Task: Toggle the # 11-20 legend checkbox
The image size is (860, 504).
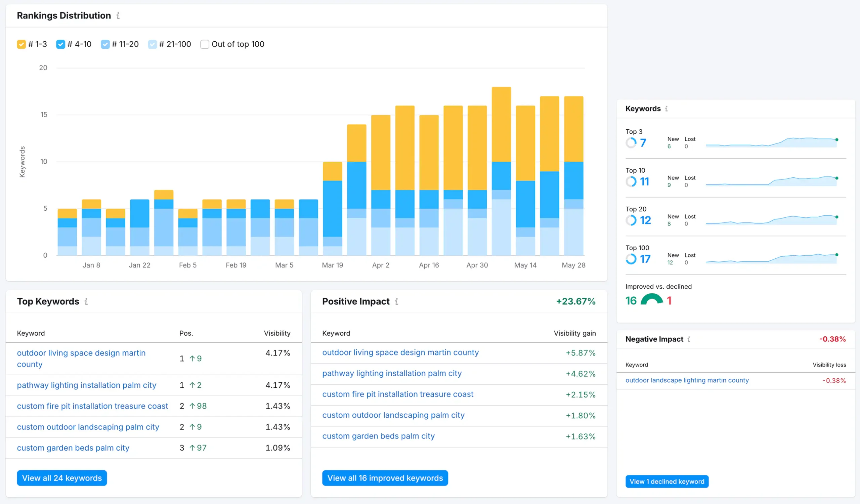Action: coord(105,44)
